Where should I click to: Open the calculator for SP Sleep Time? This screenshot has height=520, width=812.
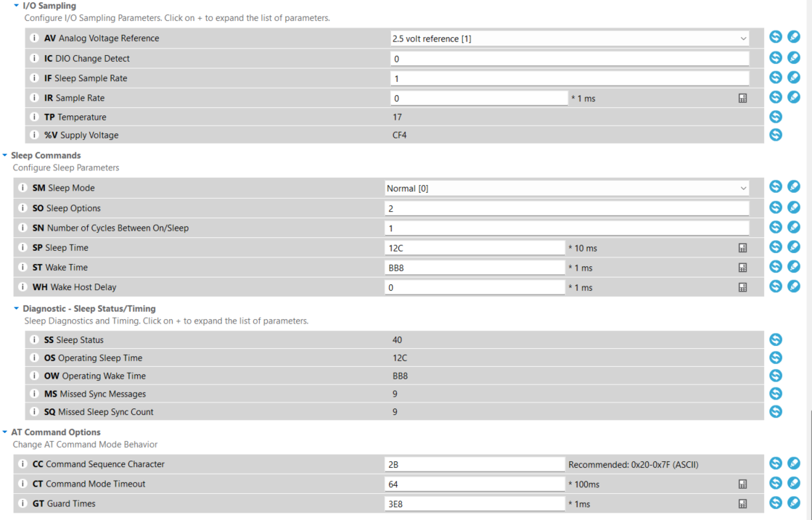pyautogui.click(x=742, y=248)
